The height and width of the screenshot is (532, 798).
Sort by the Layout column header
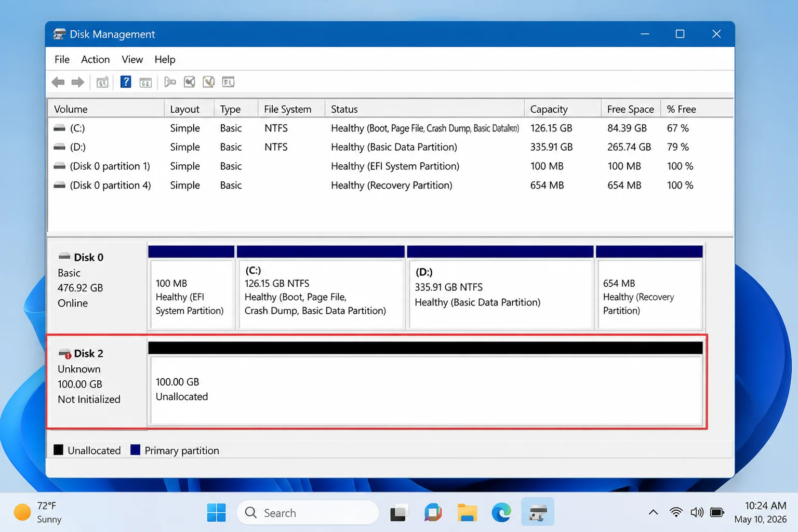click(x=190, y=109)
